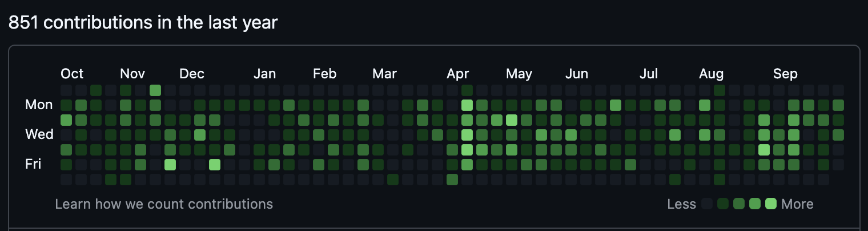Click the 'Mon' weekday label

[39, 105]
